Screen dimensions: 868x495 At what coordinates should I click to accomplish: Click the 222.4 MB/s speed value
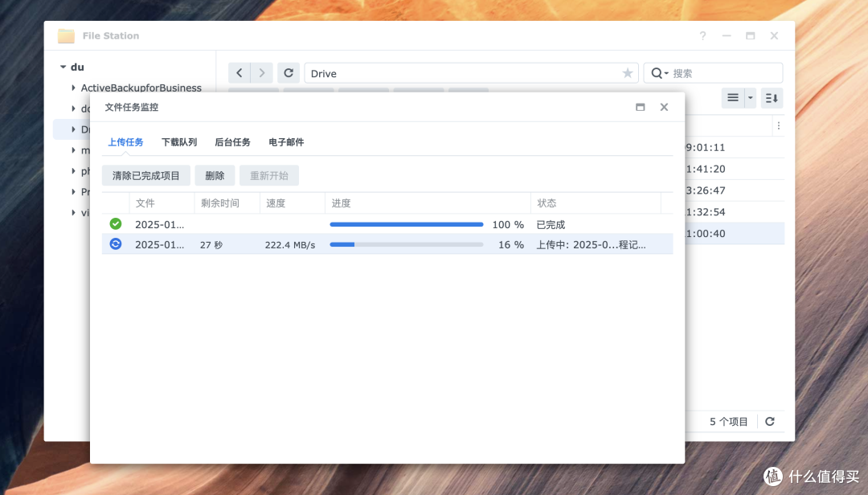click(x=290, y=245)
